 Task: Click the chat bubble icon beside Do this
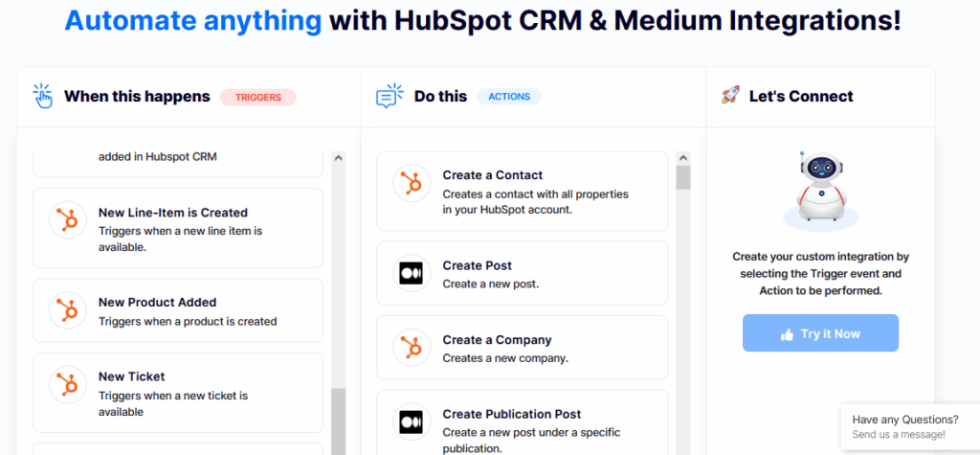(390, 97)
